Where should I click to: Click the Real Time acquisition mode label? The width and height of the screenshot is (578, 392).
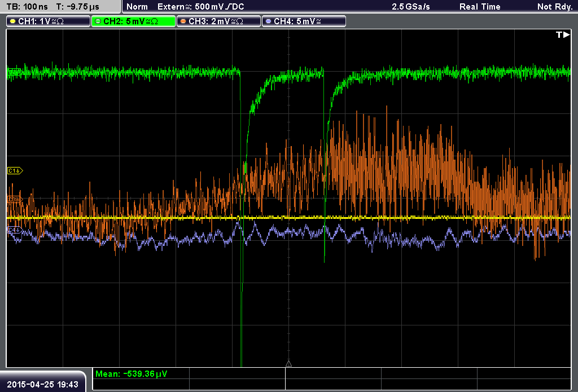coord(480,7)
